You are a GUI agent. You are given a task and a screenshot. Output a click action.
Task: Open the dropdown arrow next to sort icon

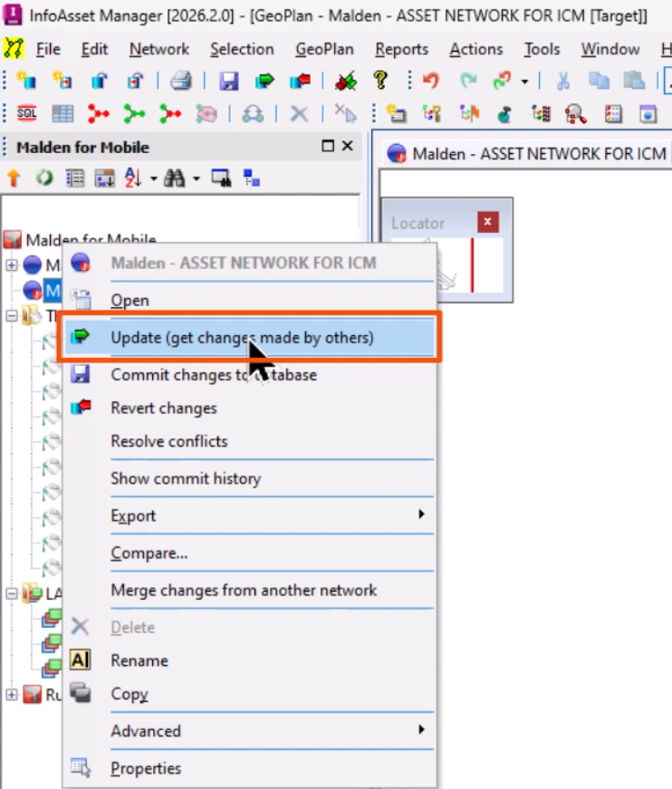153,178
